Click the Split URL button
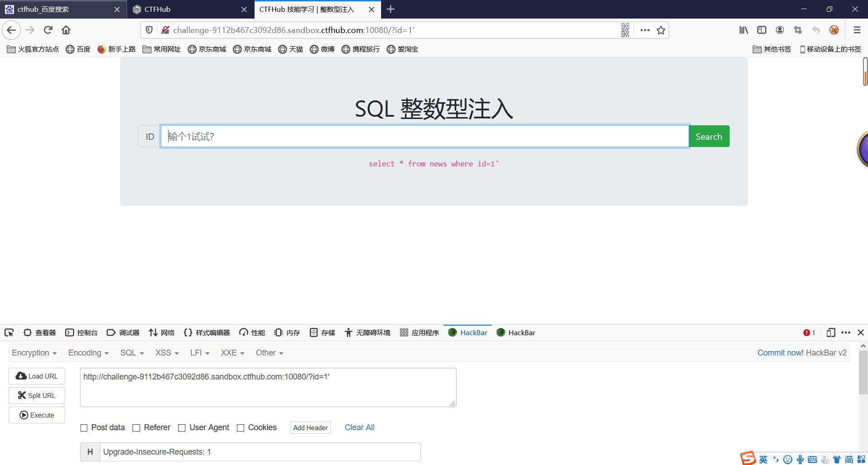The width and height of the screenshot is (868, 465). pyautogui.click(x=37, y=396)
